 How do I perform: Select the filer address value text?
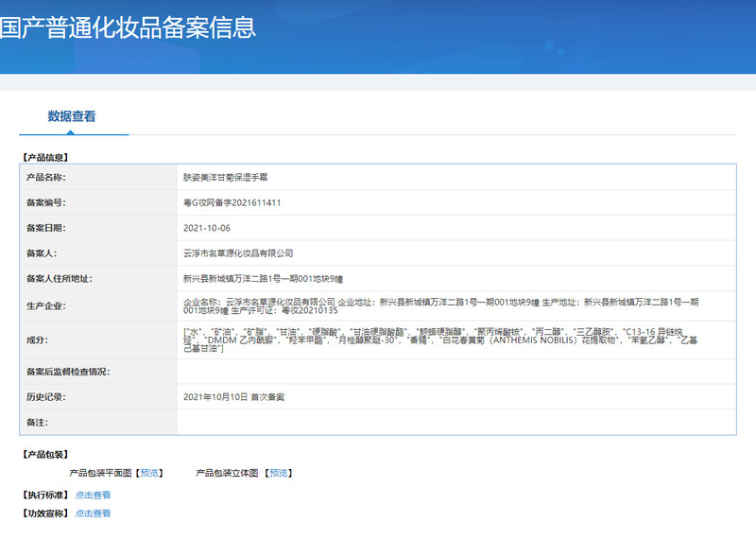(264, 279)
